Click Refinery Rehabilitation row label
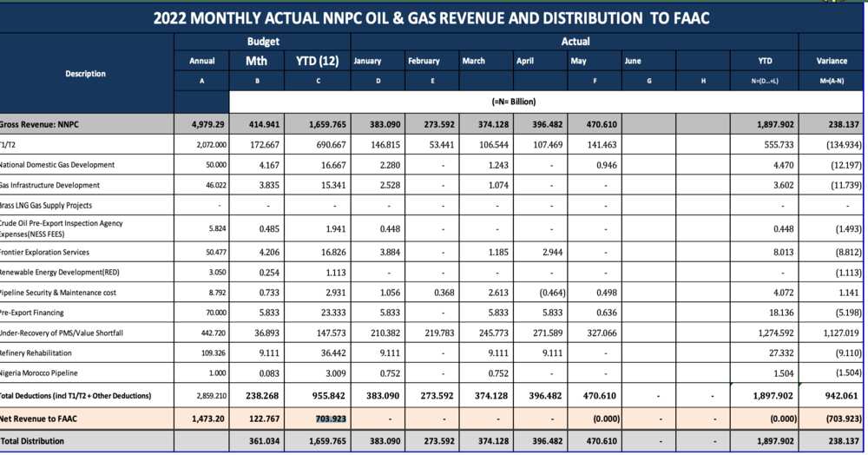The width and height of the screenshot is (868, 455). point(36,353)
